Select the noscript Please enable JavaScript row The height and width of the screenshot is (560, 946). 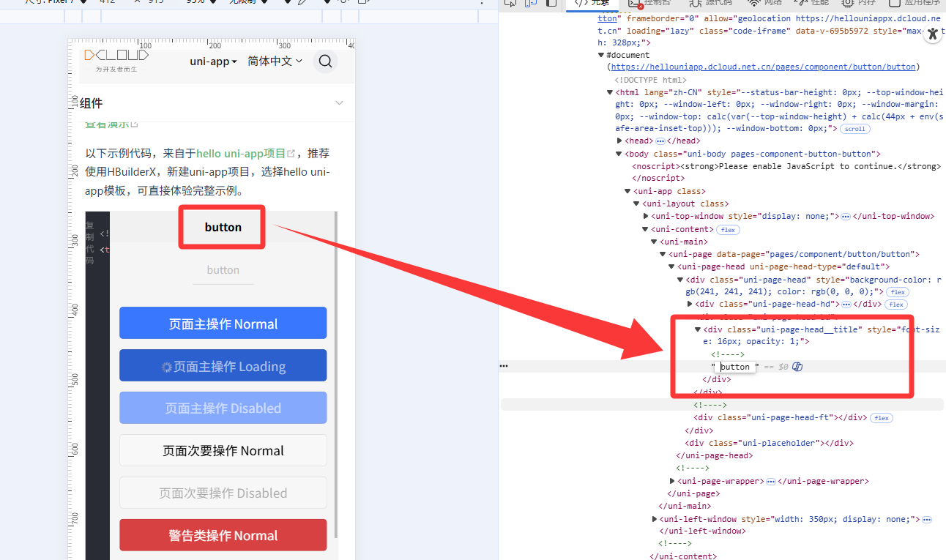point(786,166)
